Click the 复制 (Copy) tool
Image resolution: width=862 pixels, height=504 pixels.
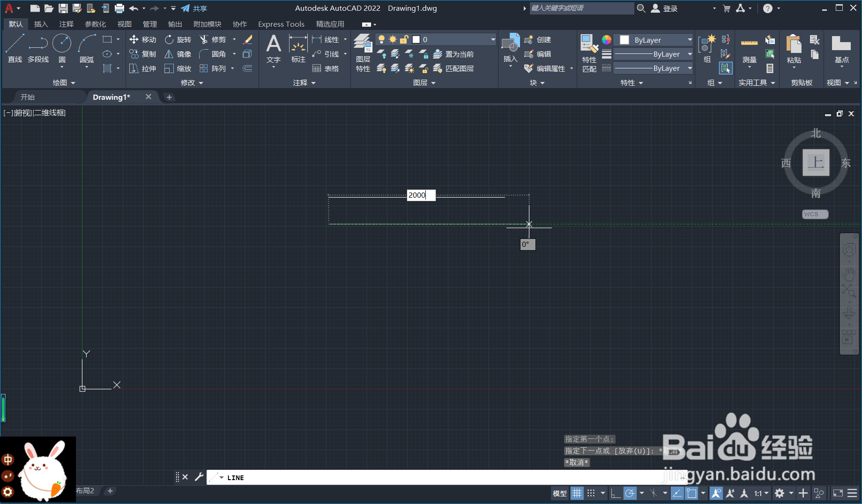[143, 54]
